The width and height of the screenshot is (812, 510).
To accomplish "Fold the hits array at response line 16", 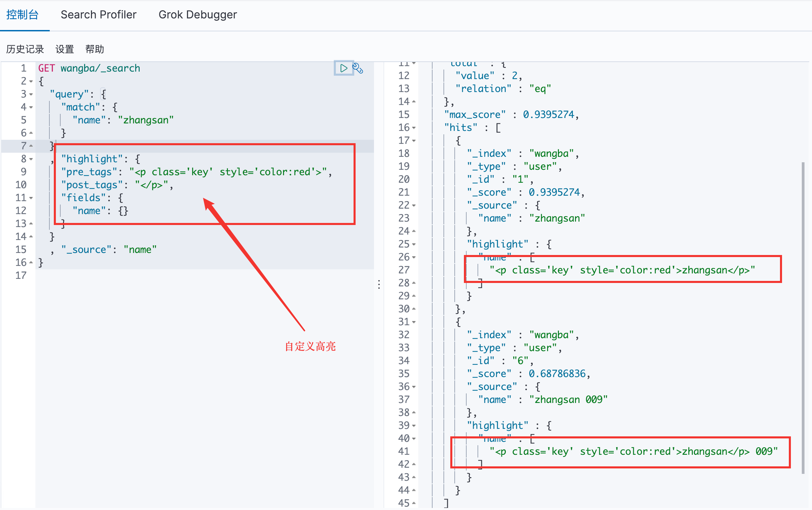I will coord(414,128).
